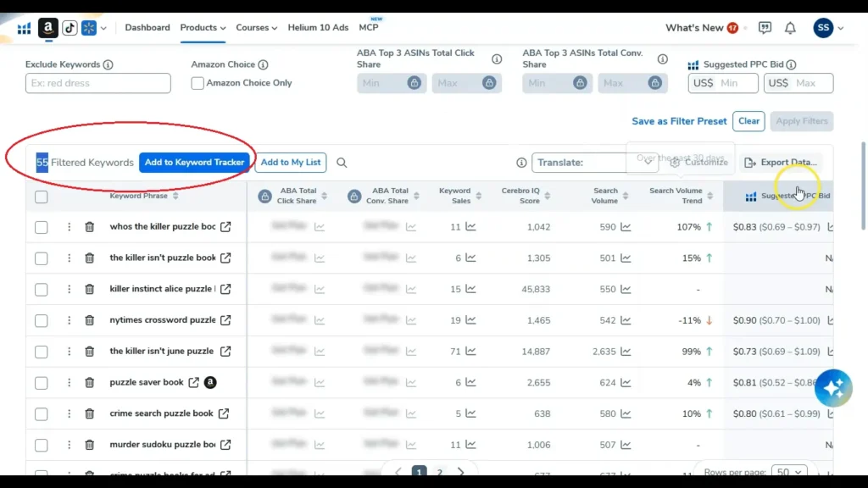Open the Helium 10 tools grid icon
Screen dimensions: 868x488
[24, 28]
